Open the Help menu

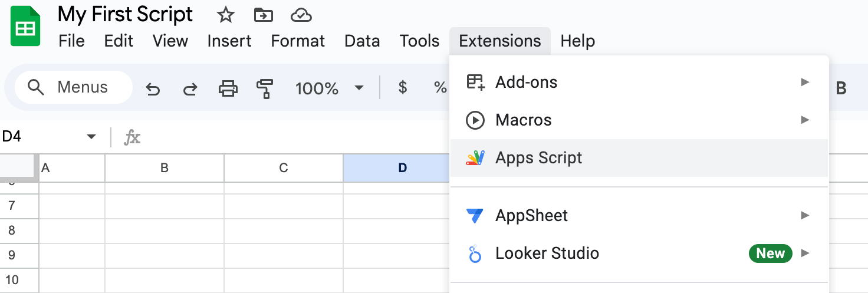(x=578, y=41)
